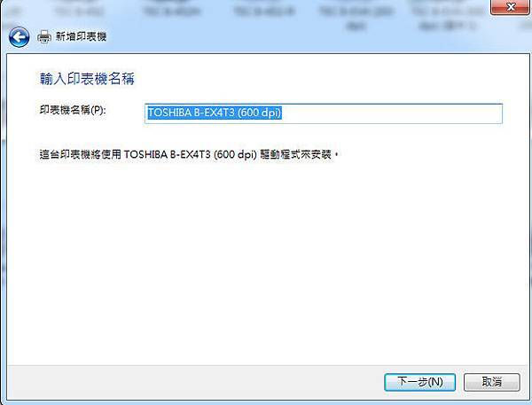Click the 輸入印表機名稱 heading
Viewport: 532px width, 405px height.
(87, 79)
